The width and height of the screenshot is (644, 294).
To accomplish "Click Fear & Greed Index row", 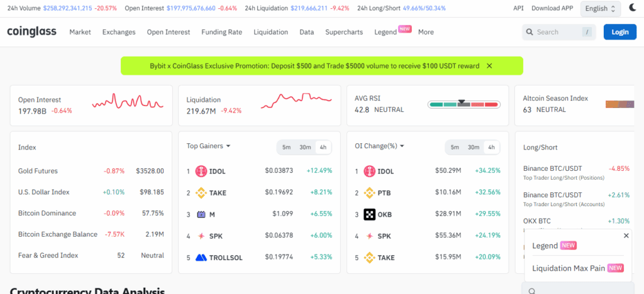I will click(x=91, y=255).
